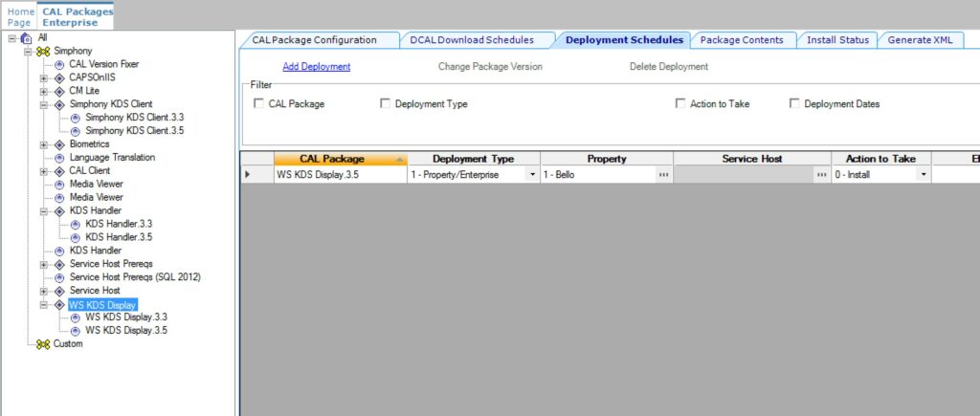Viewport: 980px width, 416px height.
Task: Select the WS KDS Display.3.5 grid cell
Action: pyautogui.click(x=341, y=175)
